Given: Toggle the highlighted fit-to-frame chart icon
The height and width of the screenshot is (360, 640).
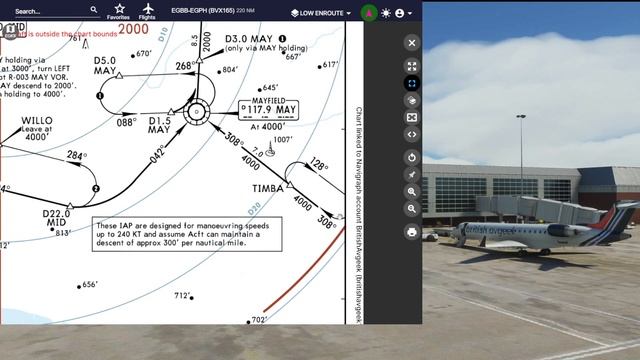Looking at the screenshot, I should point(412,83).
